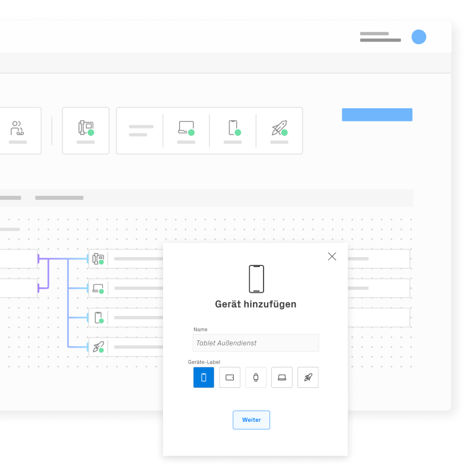
Task: Click the text placeholder in device group card
Action: (x=141, y=130)
